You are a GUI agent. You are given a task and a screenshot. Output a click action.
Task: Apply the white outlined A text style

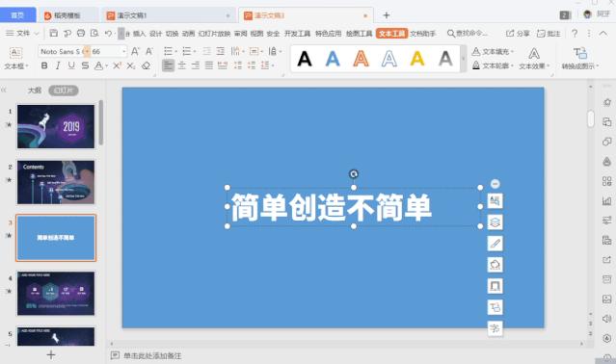point(388,59)
